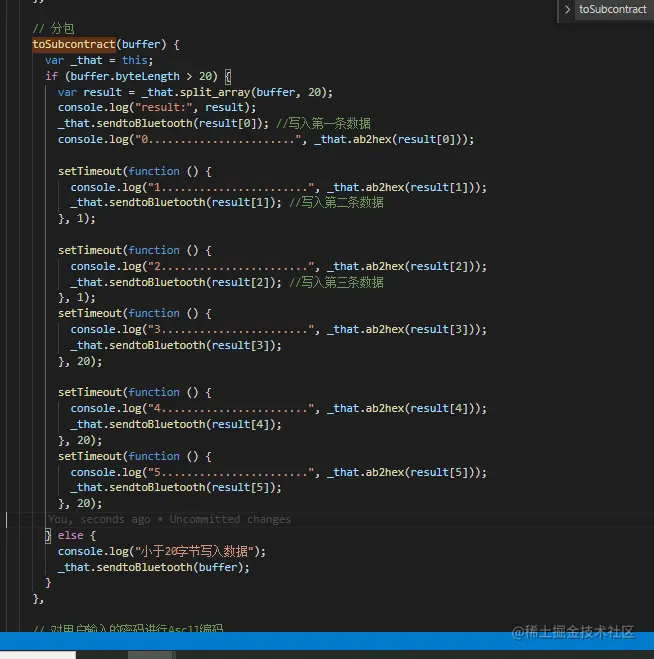This screenshot has width=654, height=659.
Task: Click the sendtoBluetooth(result[5]) statement
Action: tap(176, 488)
